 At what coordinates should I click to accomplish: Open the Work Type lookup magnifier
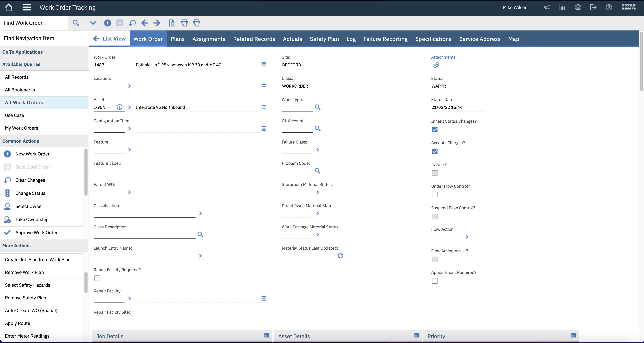click(318, 107)
